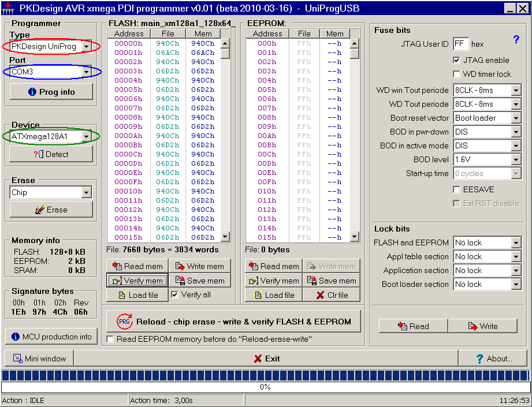The width and height of the screenshot is (532, 407).
Task: Run Reload, chip erase, write & verify
Action: pyautogui.click(x=233, y=322)
